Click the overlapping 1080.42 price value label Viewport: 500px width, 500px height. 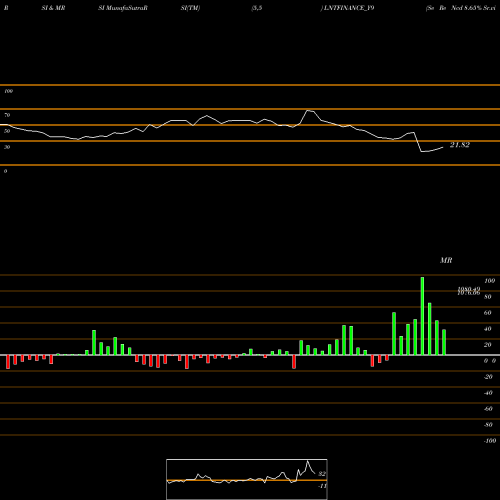point(468,289)
